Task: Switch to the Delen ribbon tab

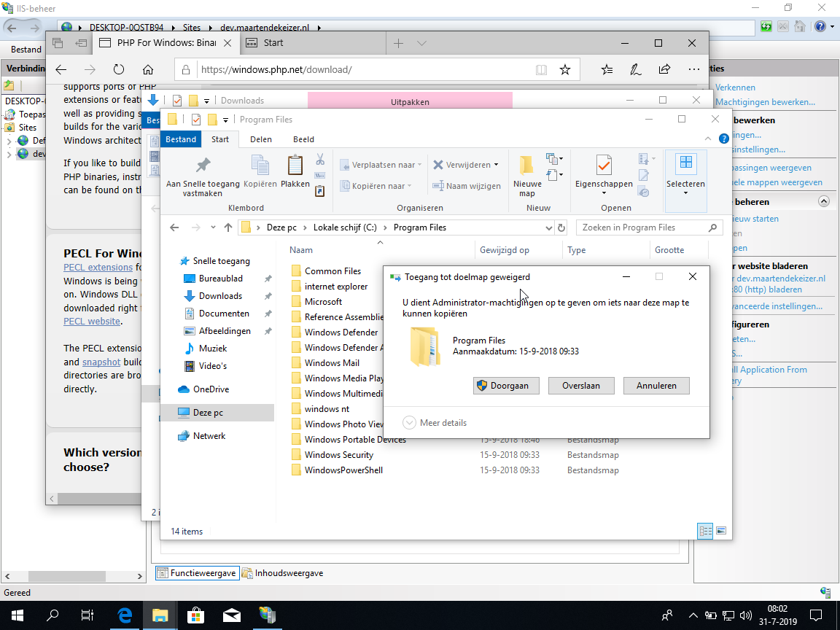Action: (x=261, y=139)
